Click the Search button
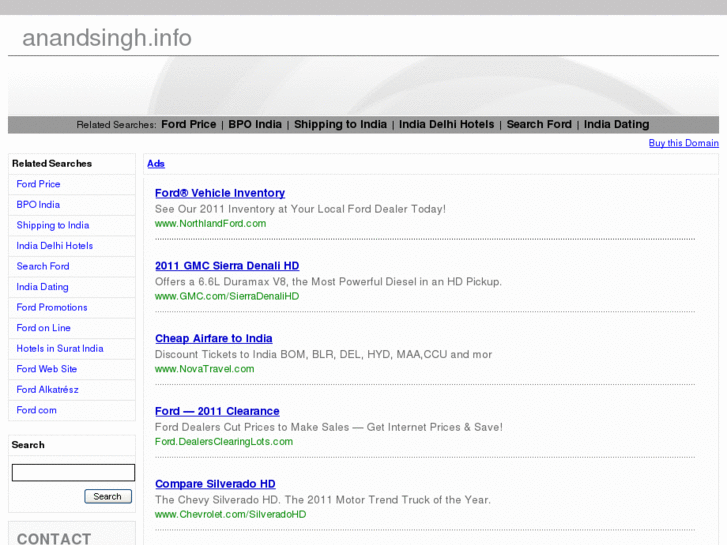Viewport: 727px width, 545px height. [x=108, y=496]
